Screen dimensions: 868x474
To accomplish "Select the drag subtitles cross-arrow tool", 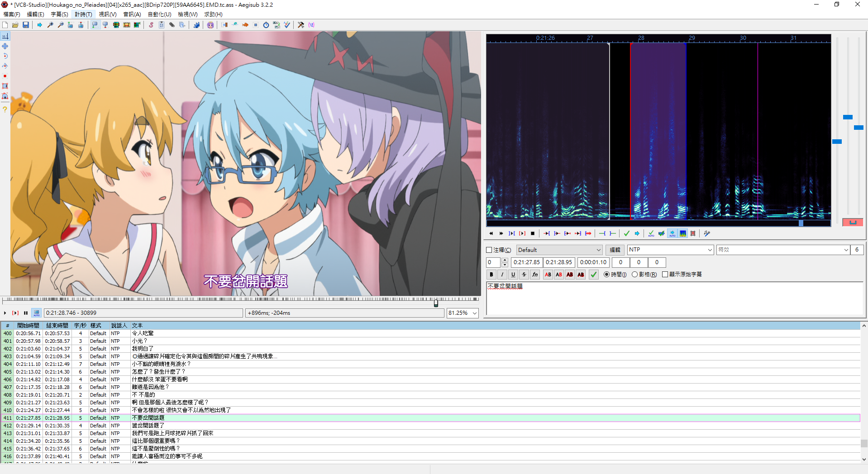I will pyautogui.click(x=5, y=46).
